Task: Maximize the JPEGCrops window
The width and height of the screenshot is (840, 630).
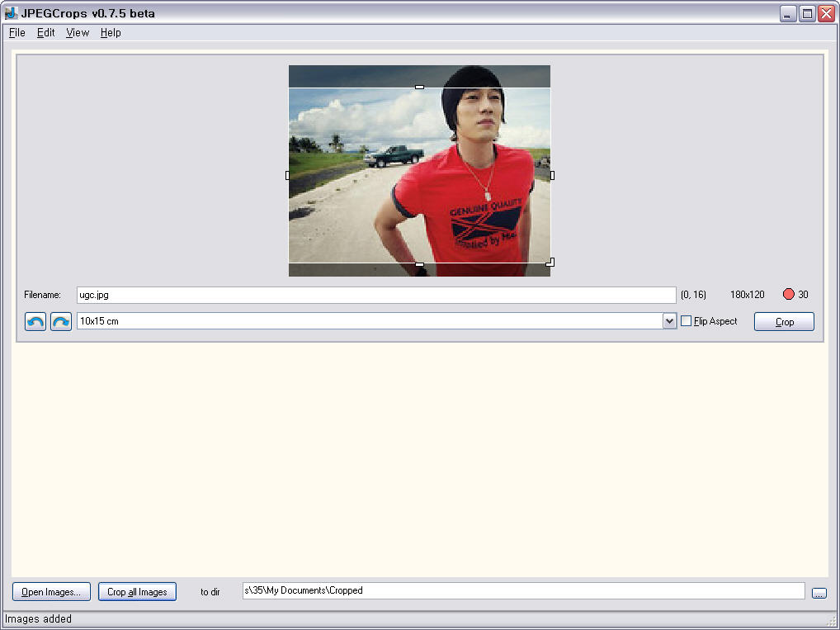Action: tap(807, 13)
